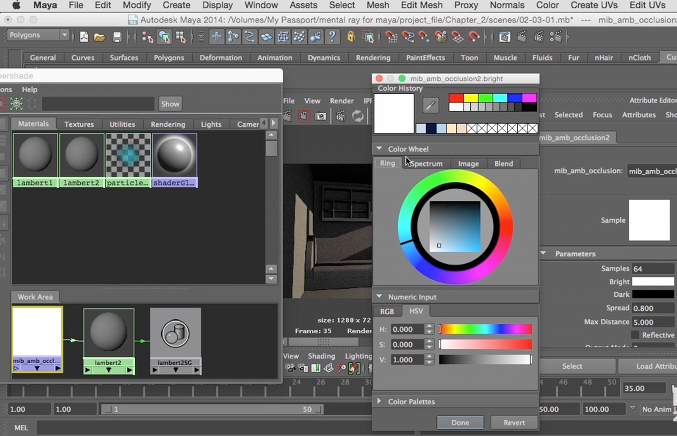
Task: Switch to the RGB numeric tab
Action: point(387,311)
